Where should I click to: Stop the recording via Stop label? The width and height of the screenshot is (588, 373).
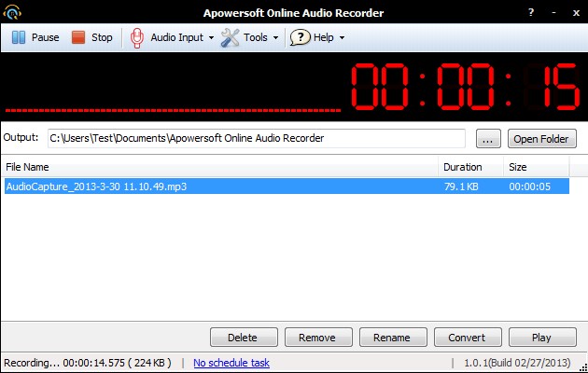pyautogui.click(x=102, y=37)
